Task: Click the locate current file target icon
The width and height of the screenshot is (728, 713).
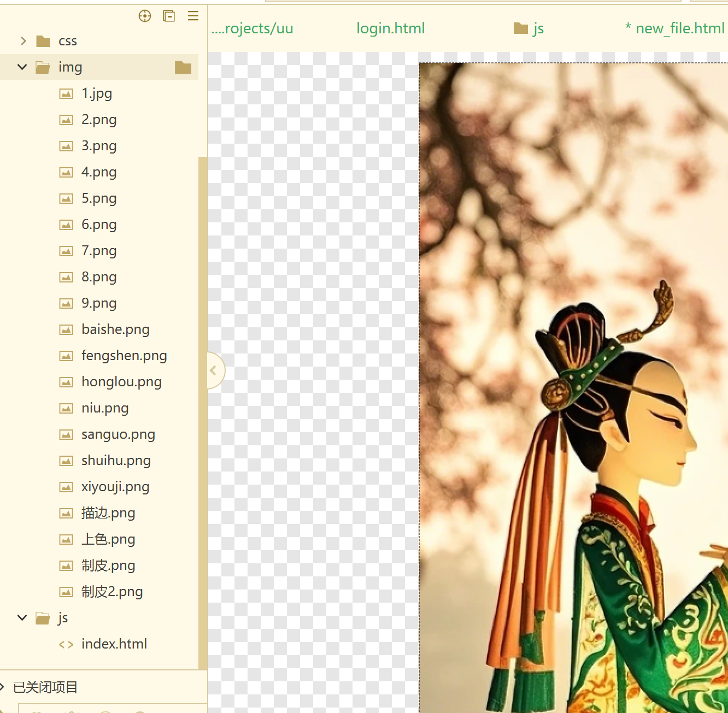Action: coord(145,16)
